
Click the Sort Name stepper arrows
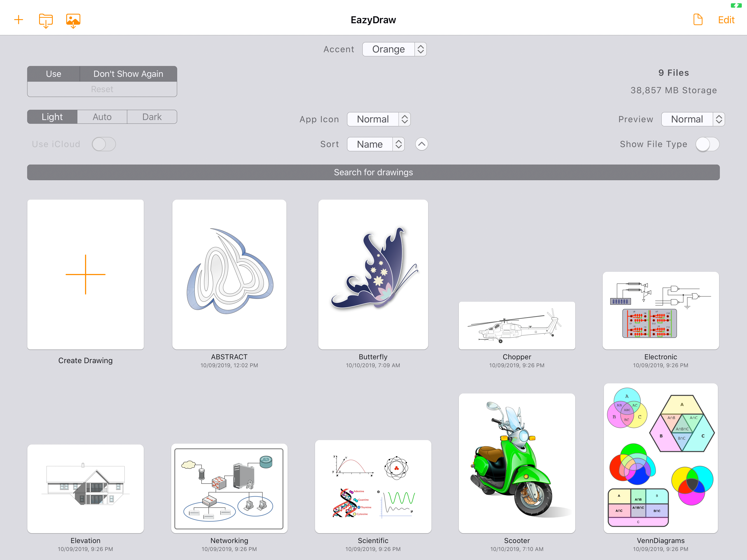tap(398, 144)
